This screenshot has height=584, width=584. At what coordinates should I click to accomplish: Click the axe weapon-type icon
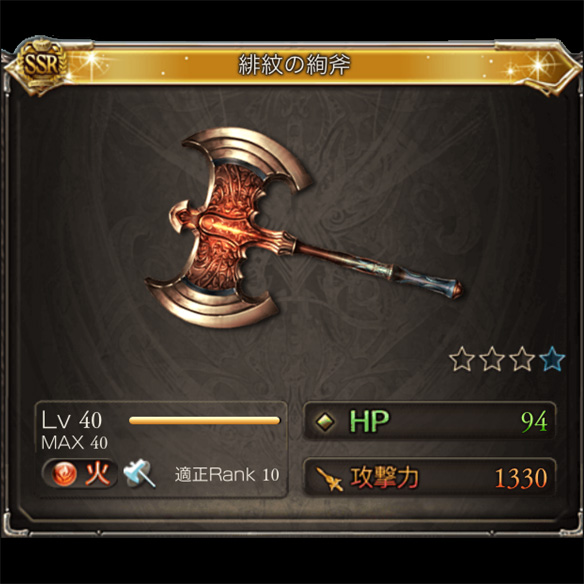coord(139,473)
